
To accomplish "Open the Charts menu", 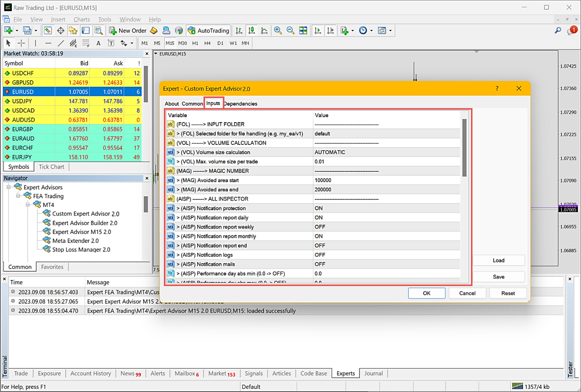I will point(82,19).
